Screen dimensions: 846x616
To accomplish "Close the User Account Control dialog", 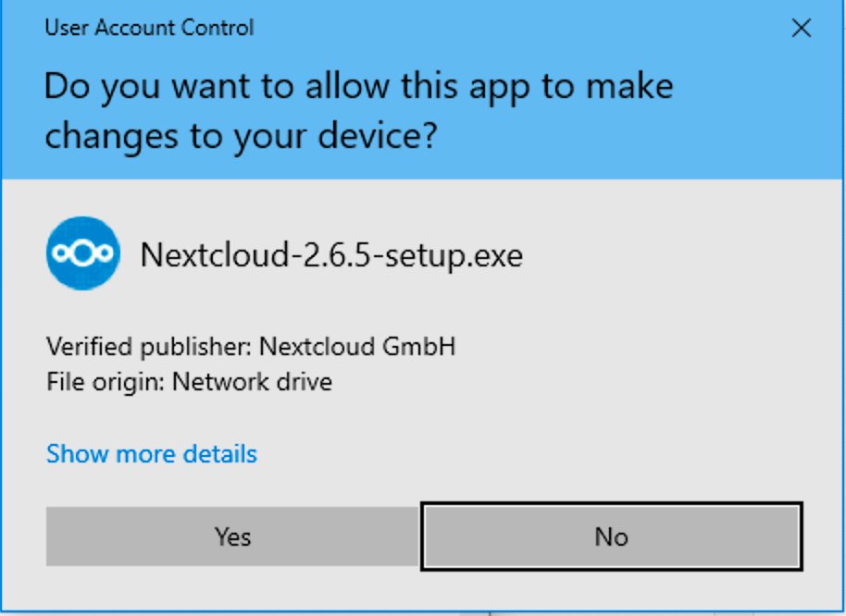I will pos(802,28).
